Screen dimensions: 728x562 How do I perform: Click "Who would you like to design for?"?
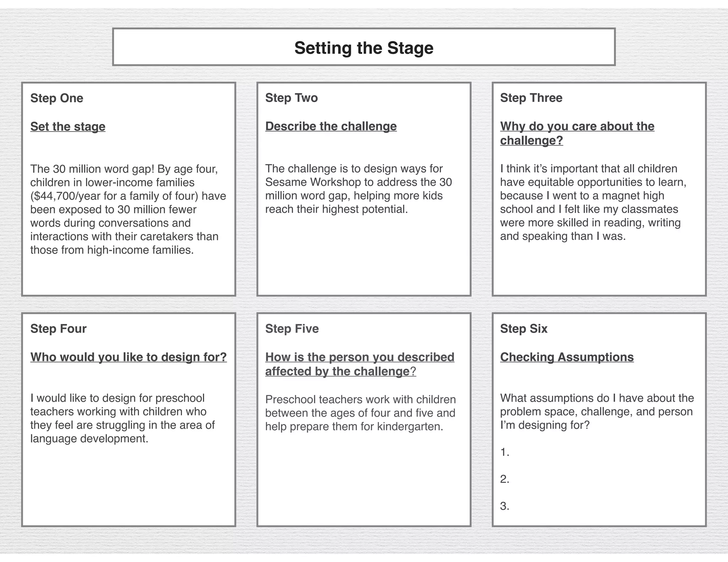(x=129, y=357)
